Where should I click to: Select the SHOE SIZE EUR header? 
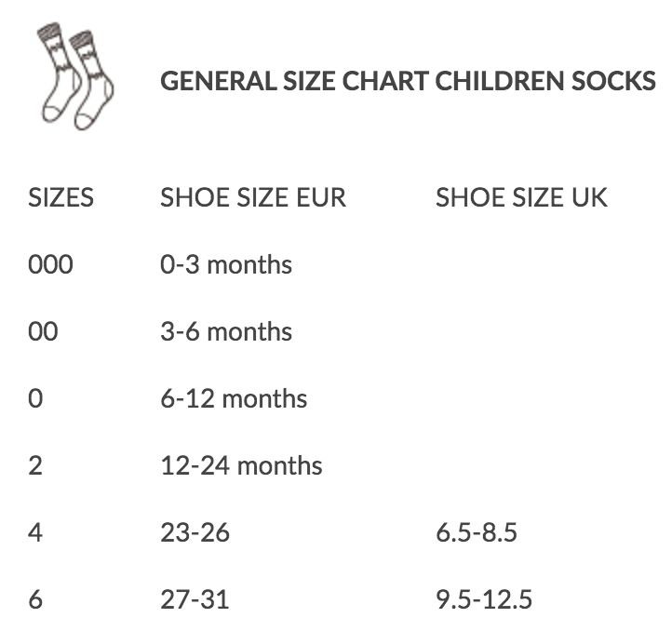click(253, 197)
